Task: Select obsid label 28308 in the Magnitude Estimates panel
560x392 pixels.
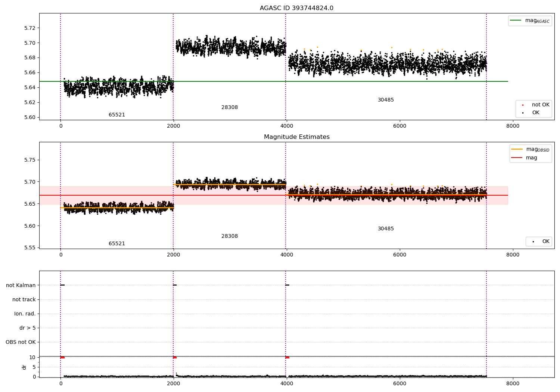Action: (x=230, y=236)
